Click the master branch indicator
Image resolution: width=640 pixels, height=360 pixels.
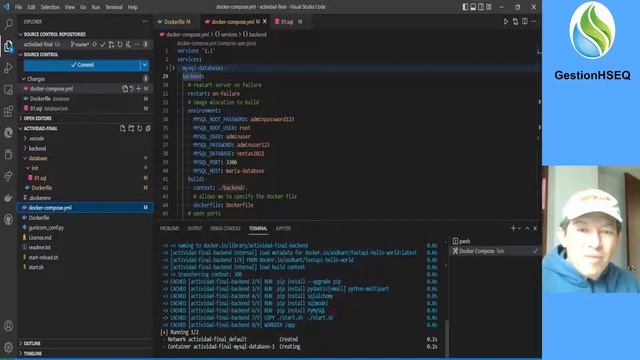(80, 44)
